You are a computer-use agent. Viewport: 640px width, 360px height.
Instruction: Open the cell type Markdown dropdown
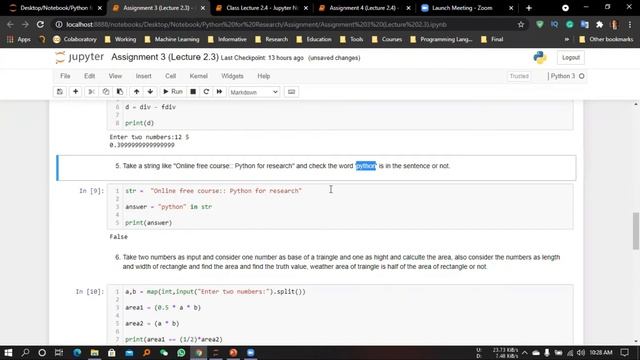[x=254, y=92]
